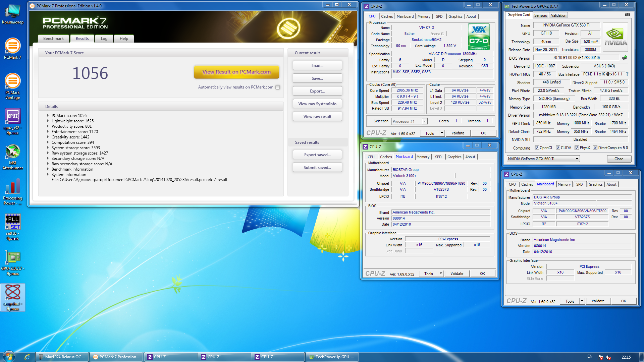
Task: Toggle the OpenCL checkbox in GPU-Z
Action: tap(537, 148)
